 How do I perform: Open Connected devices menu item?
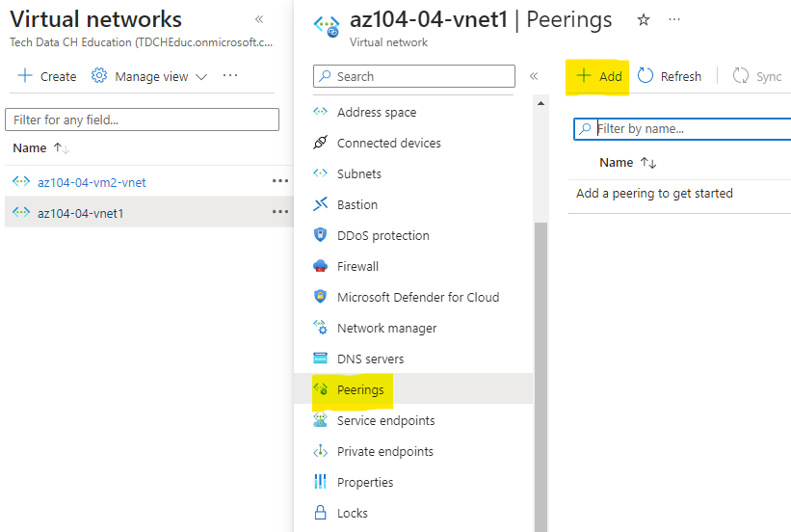389,143
